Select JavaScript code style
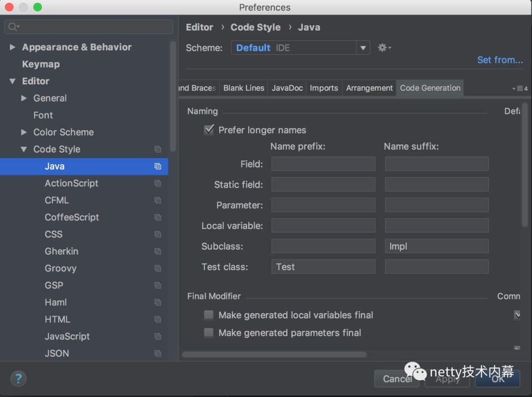The width and height of the screenshot is (532, 397). coord(84,336)
